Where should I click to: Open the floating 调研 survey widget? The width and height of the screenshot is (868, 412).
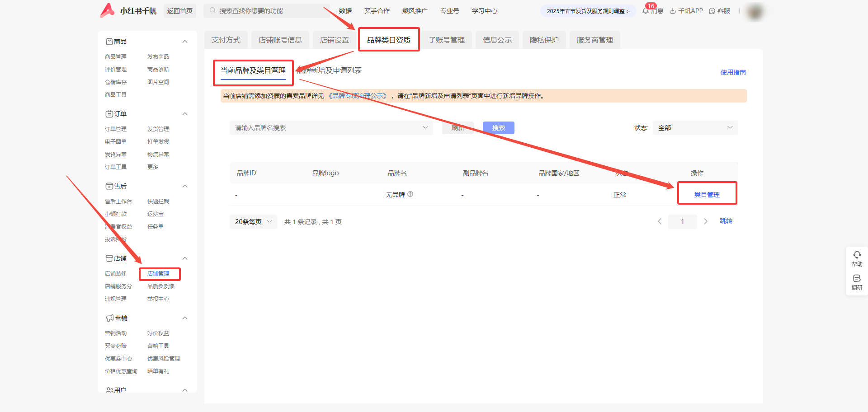[x=857, y=282]
